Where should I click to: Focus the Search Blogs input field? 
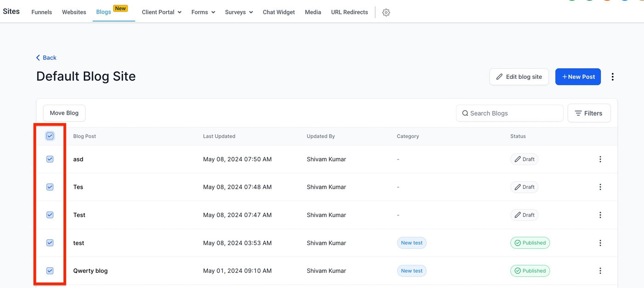pos(513,113)
